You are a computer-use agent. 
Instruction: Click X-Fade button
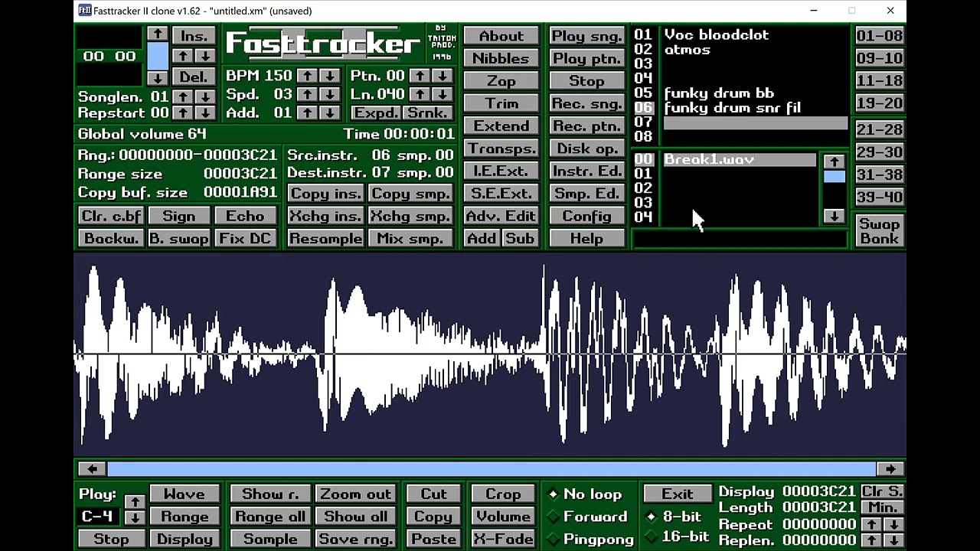tap(502, 539)
